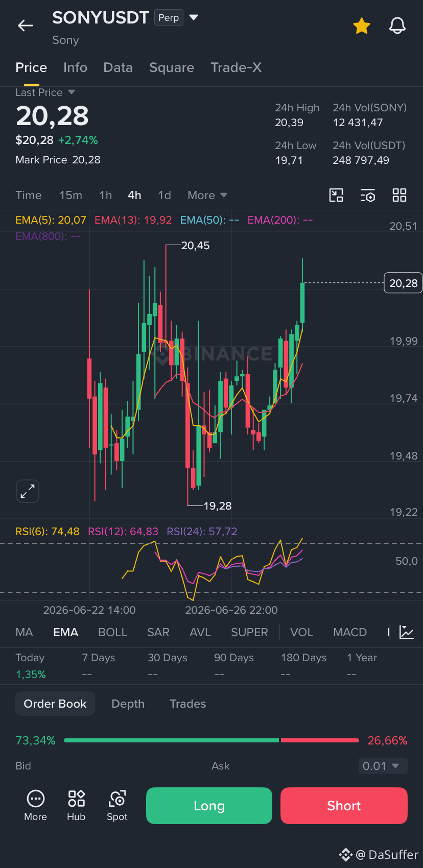This screenshot has width=423, height=868.
Task: Enable the VOL sub-indicator
Action: pyautogui.click(x=301, y=632)
